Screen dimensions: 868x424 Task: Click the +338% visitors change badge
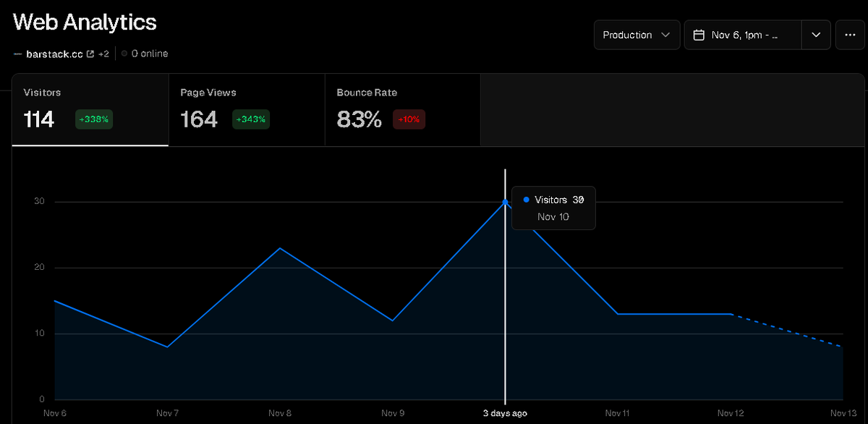pos(94,119)
